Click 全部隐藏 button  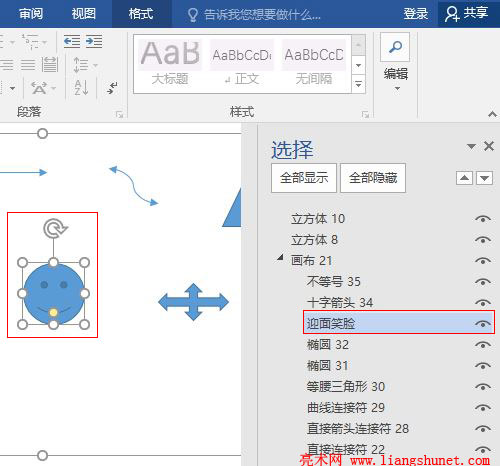(373, 178)
